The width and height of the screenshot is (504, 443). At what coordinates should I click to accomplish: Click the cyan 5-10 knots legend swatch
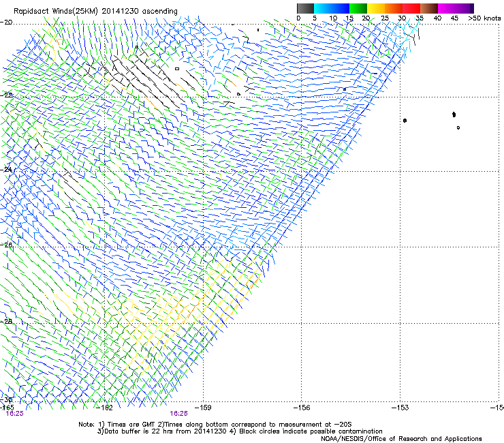(323, 8)
